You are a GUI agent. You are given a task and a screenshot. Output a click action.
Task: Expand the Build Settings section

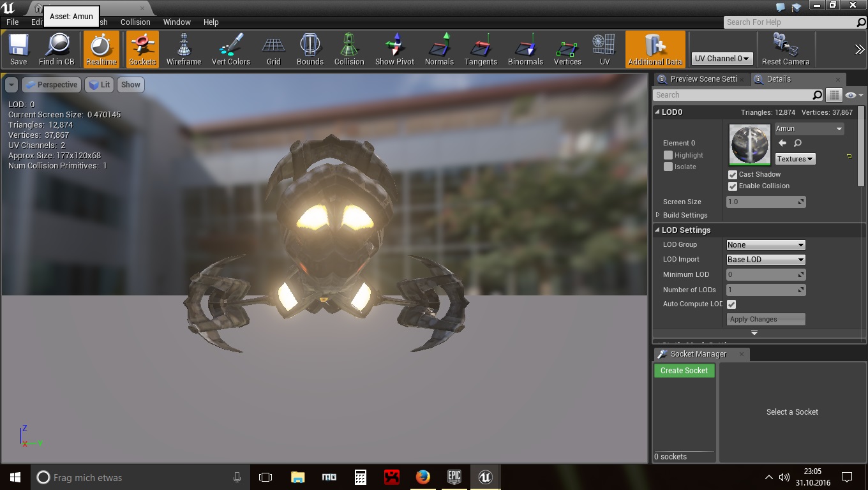point(658,215)
